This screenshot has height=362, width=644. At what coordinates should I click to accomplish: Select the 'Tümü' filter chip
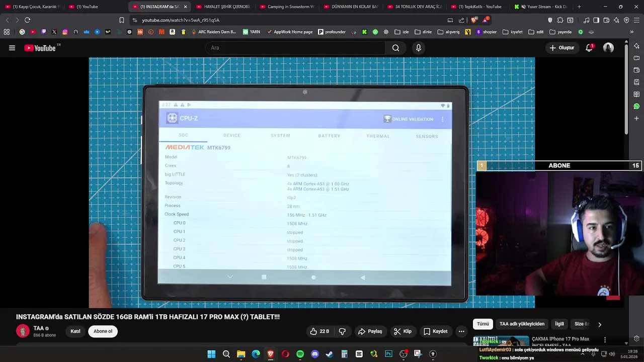click(x=482, y=324)
